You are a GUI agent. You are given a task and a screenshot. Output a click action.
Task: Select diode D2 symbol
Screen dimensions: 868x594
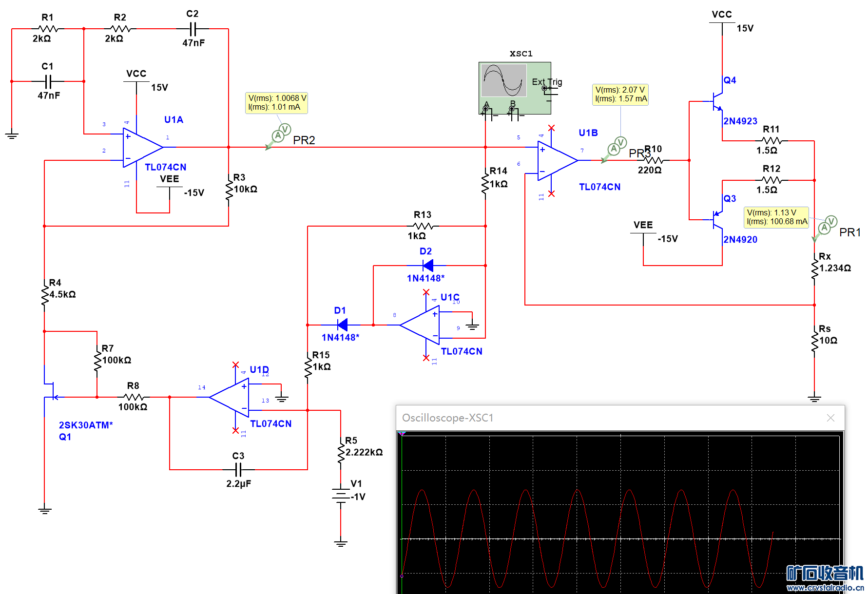(x=428, y=266)
